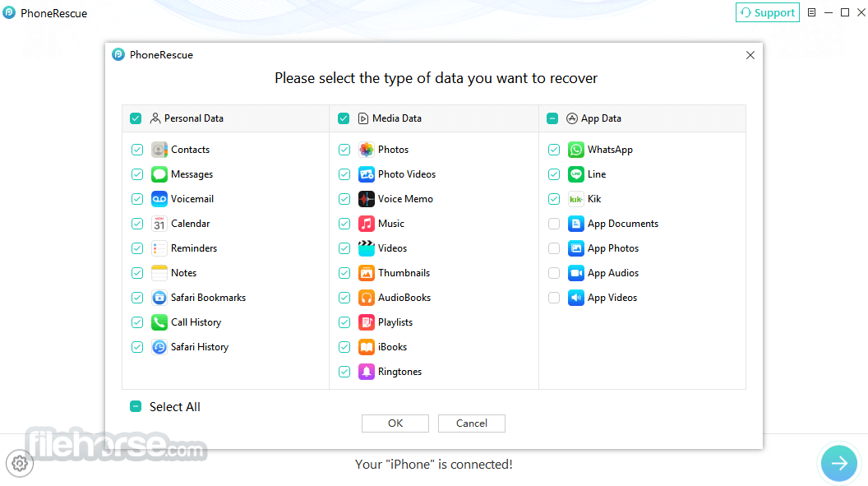
Task: Click the Personal Data header label
Action: (x=194, y=118)
